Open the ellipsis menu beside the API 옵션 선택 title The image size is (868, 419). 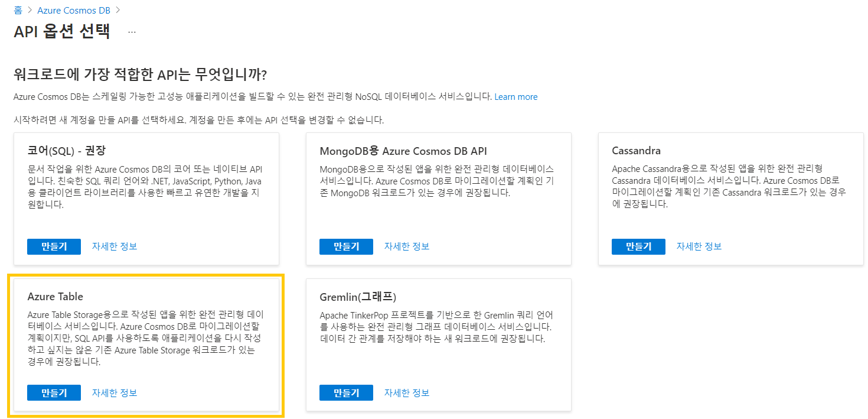coord(132,32)
